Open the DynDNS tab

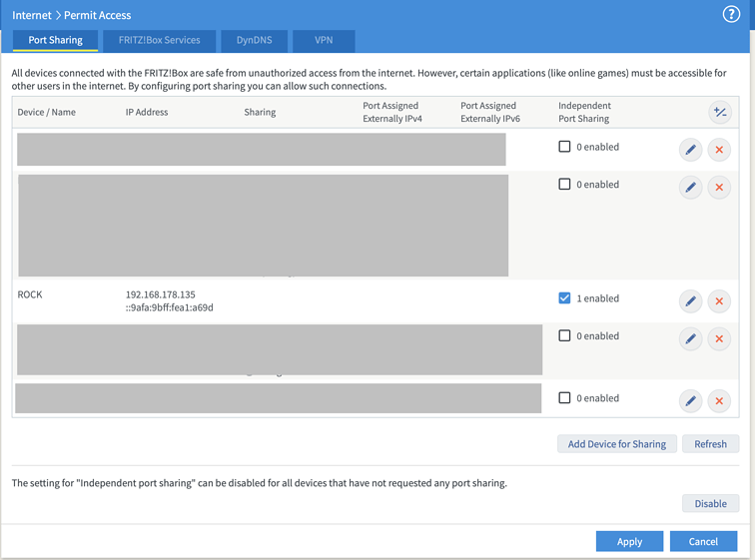click(x=255, y=40)
